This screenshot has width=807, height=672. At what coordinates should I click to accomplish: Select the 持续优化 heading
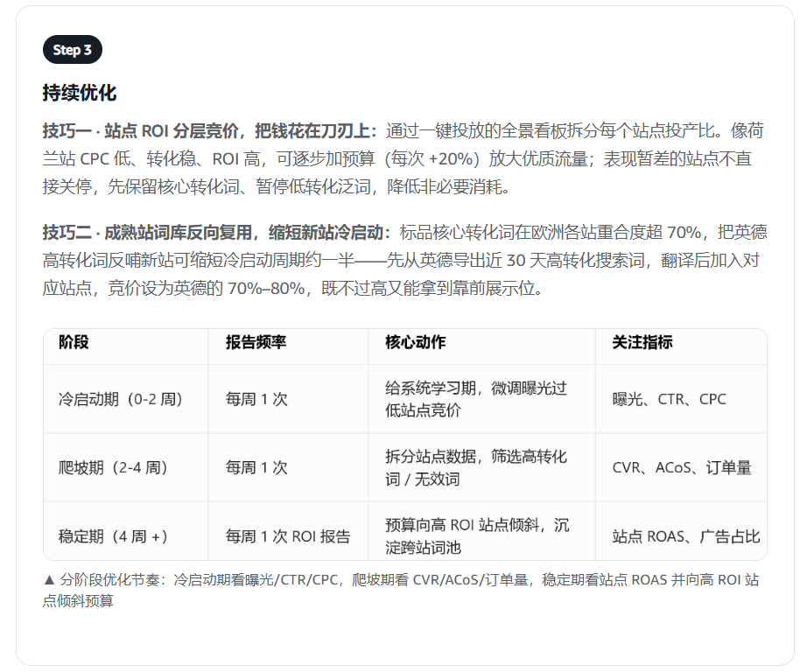tap(80, 93)
